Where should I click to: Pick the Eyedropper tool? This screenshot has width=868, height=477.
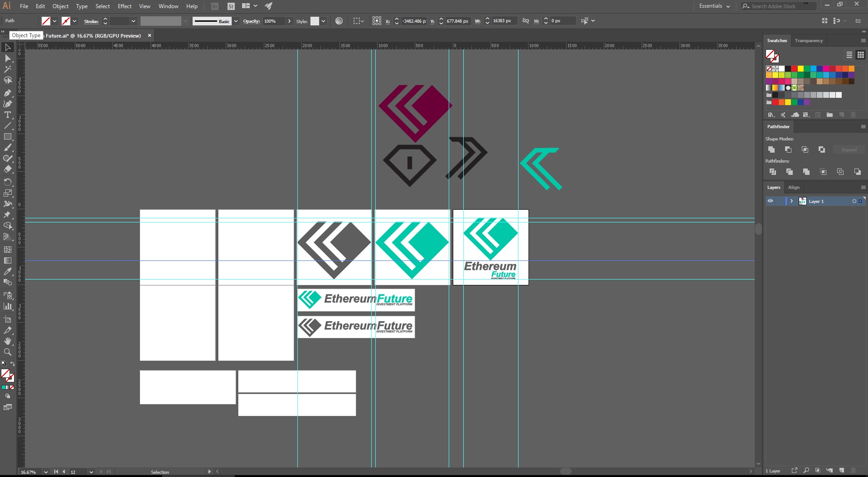(8, 271)
